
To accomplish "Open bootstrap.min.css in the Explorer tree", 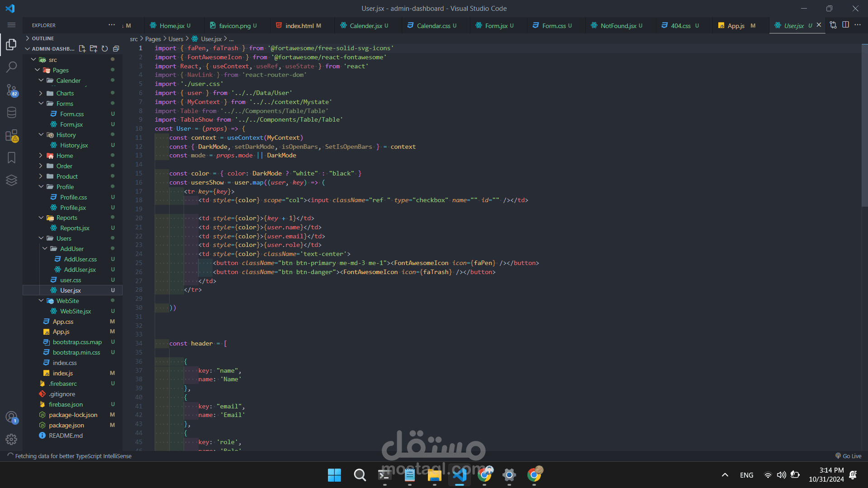I will tap(76, 352).
